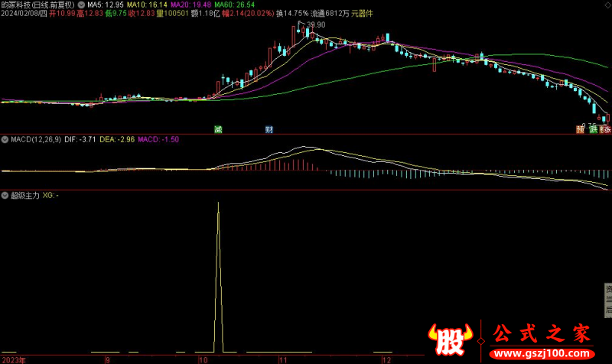Click the float shares 流通6812万
This screenshot has height=364, width=612.
(330, 14)
